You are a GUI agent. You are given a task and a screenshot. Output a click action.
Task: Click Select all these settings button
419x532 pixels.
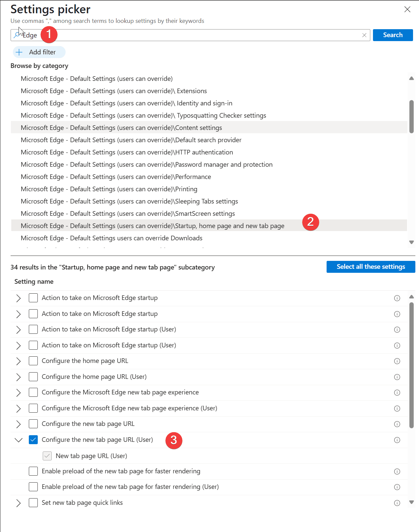click(x=371, y=267)
